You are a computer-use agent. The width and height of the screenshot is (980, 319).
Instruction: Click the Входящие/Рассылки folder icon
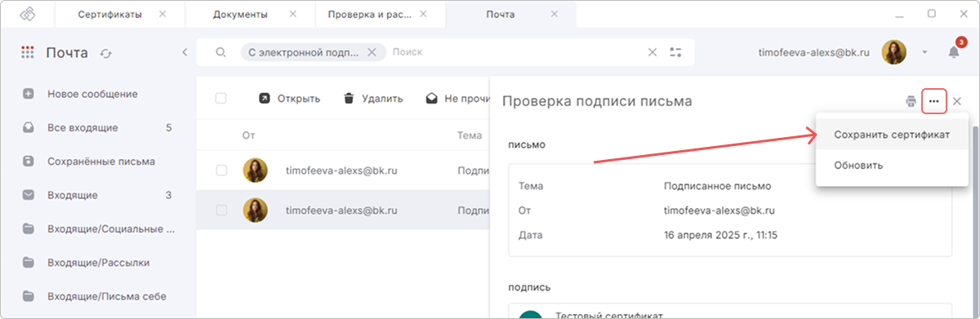(29, 263)
